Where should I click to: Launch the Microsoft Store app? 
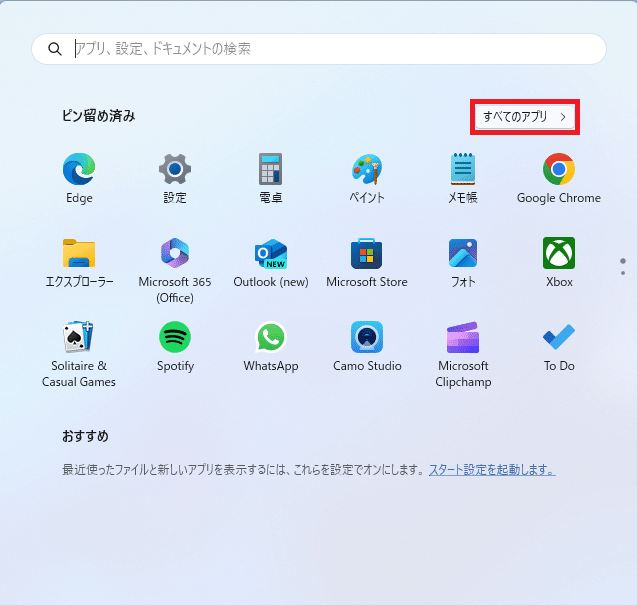coord(366,253)
